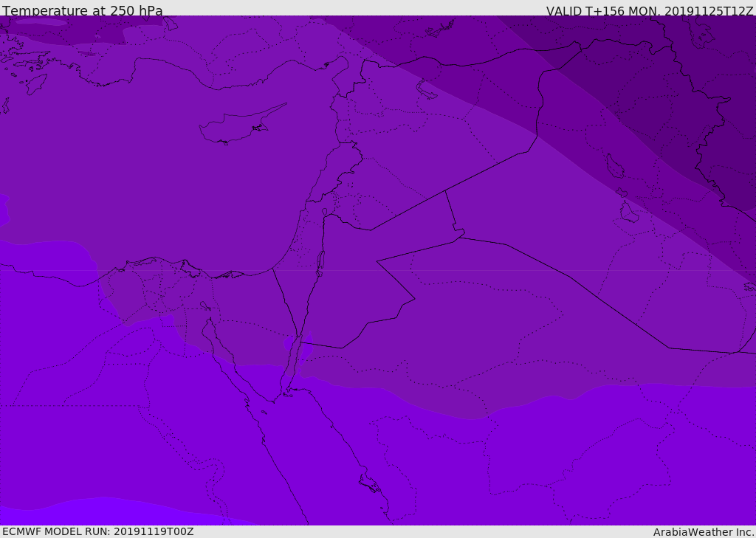
Task: Click the 'VALID T+156 MON. 20191125T12Z' label
Action: coord(650,11)
